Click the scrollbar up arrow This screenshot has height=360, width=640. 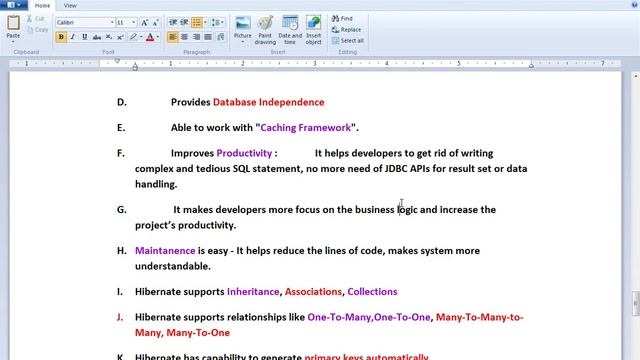coord(636,76)
